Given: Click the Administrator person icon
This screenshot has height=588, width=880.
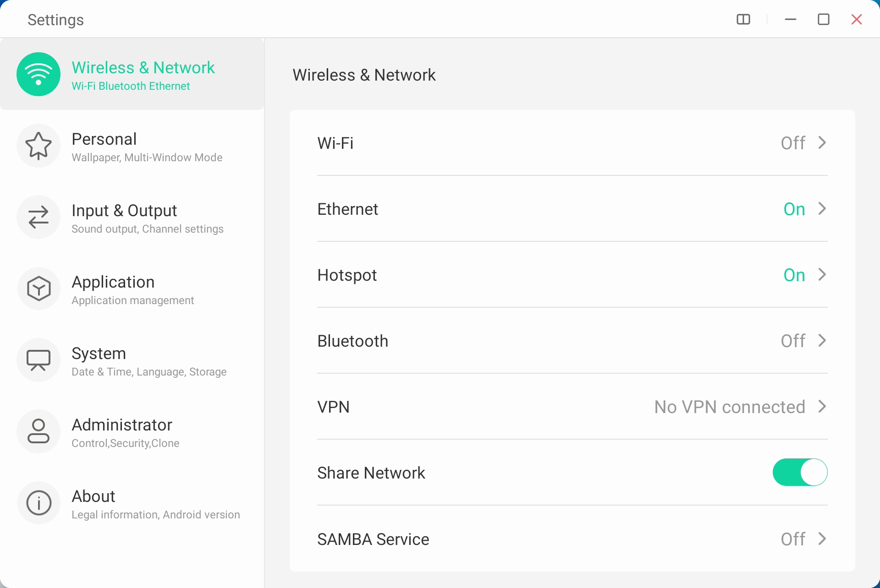Looking at the screenshot, I should click(x=38, y=431).
